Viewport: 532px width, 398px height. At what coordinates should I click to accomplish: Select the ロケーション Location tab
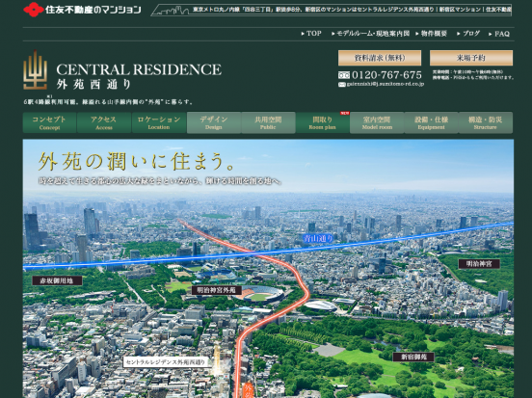[x=159, y=122]
